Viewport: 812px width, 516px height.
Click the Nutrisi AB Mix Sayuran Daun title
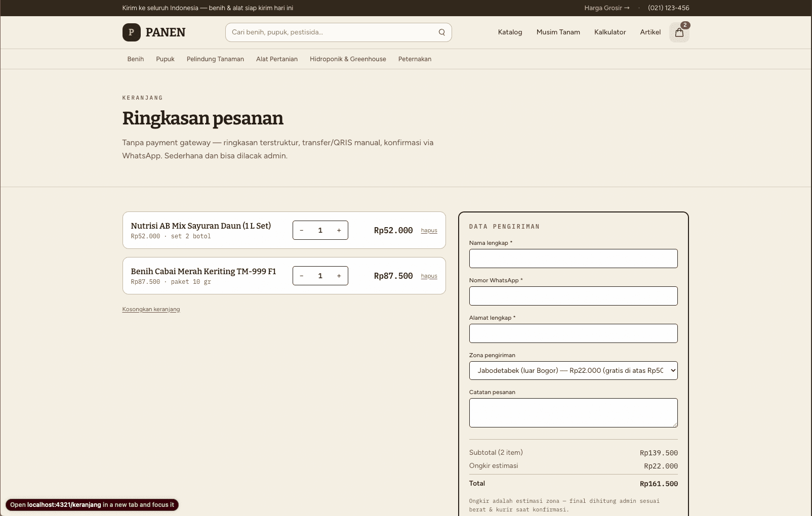coord(201,226)
